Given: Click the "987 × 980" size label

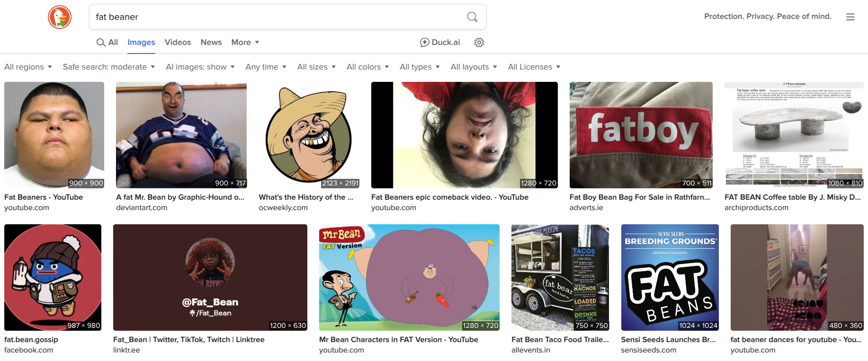Looking at the screenshot, I should [84, 326].
